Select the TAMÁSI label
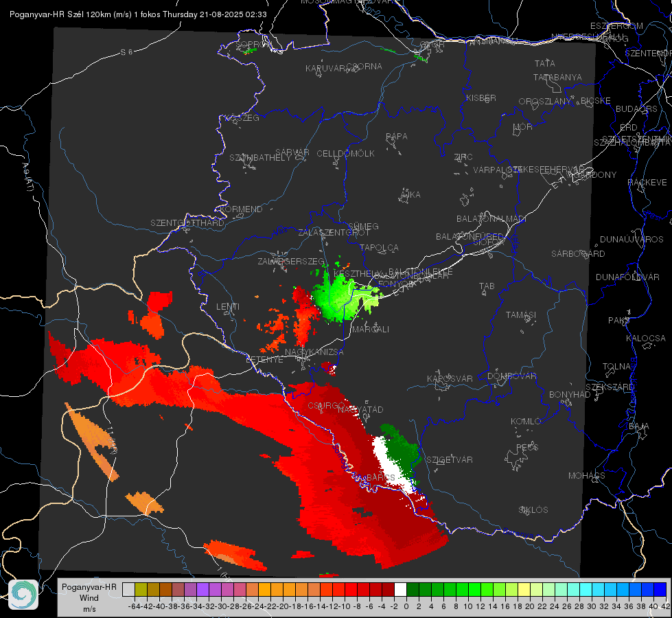 click(521, 315)
